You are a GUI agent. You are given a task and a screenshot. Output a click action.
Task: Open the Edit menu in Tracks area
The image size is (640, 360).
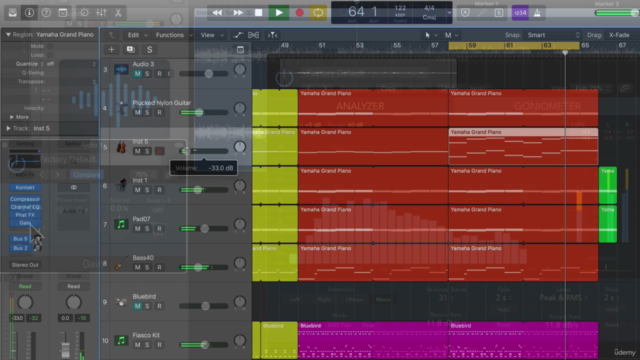click(x=137, y=35)
